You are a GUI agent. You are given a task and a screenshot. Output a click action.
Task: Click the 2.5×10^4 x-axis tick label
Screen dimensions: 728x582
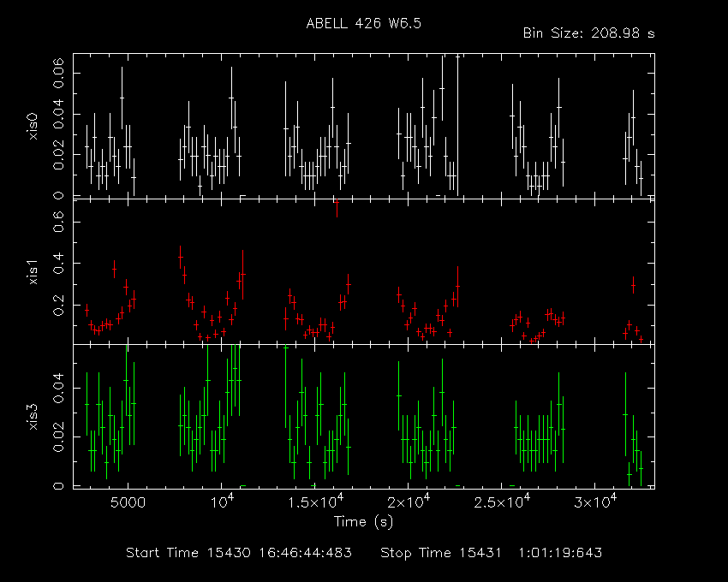coord(502,502)
